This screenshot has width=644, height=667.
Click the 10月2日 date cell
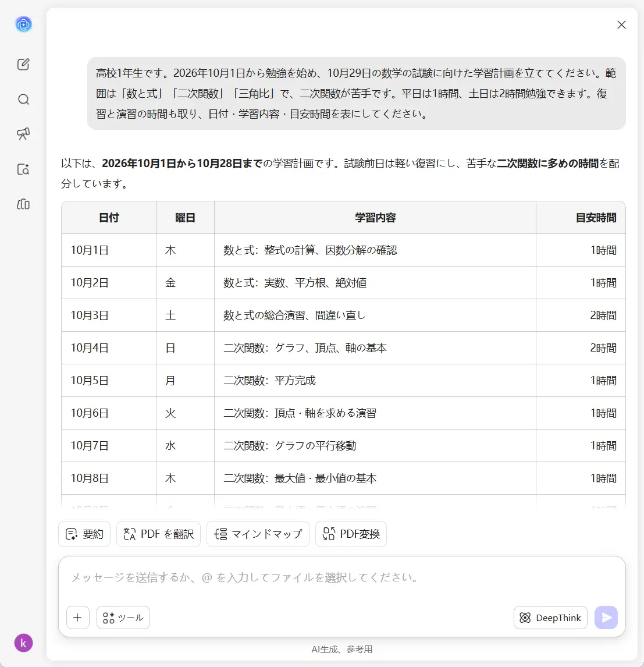pos(109,283)
